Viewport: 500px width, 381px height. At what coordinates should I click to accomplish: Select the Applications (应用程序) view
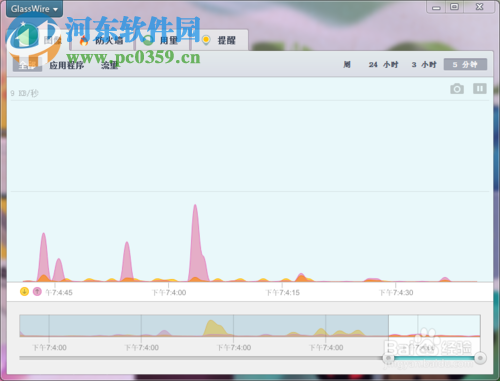pos(67,65)
